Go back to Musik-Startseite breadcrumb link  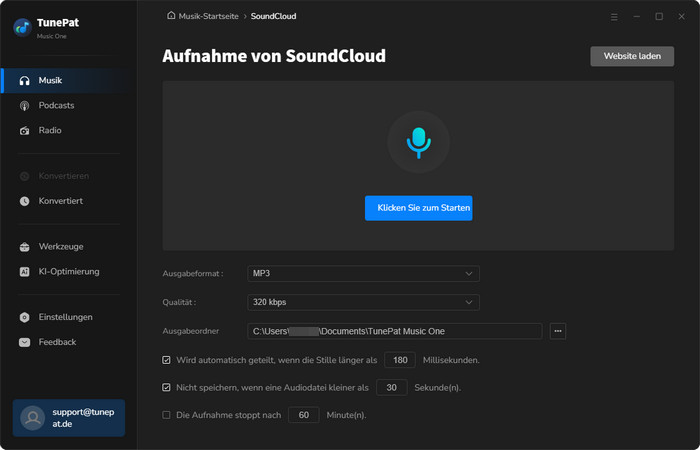[x=208, y=16]
